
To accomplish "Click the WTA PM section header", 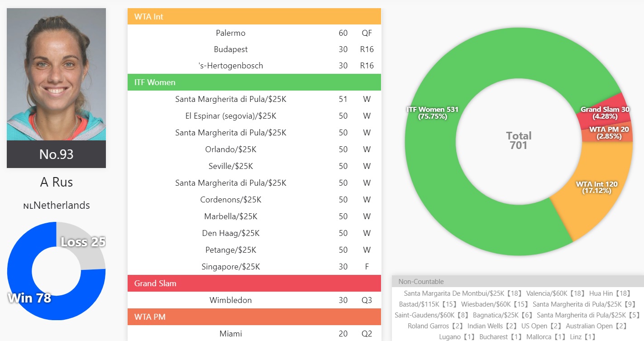I will (x=254, y=317).
